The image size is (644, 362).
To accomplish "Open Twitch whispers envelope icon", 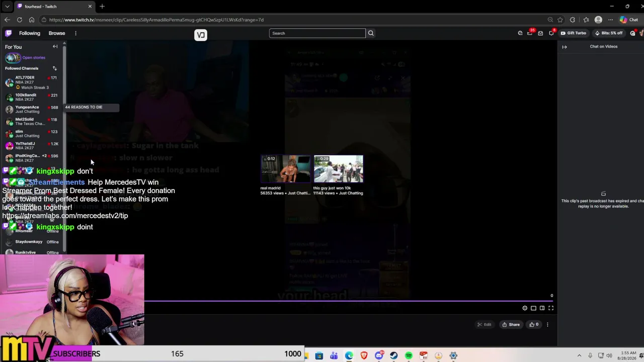I will click(x=540, y=33).
